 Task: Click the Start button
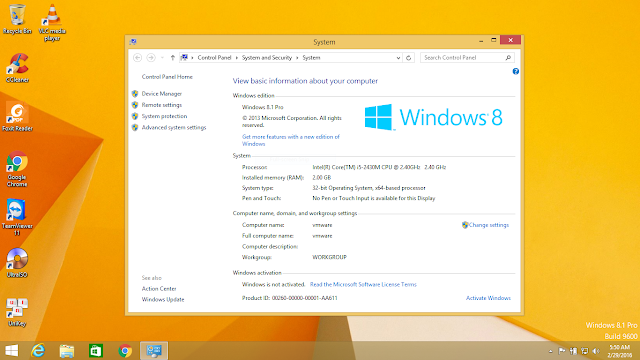[11, 351]
